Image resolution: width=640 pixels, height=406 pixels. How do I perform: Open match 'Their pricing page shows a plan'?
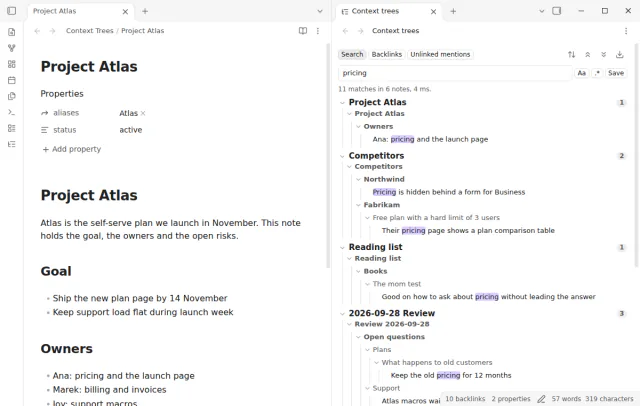click(x=468, y=231)
